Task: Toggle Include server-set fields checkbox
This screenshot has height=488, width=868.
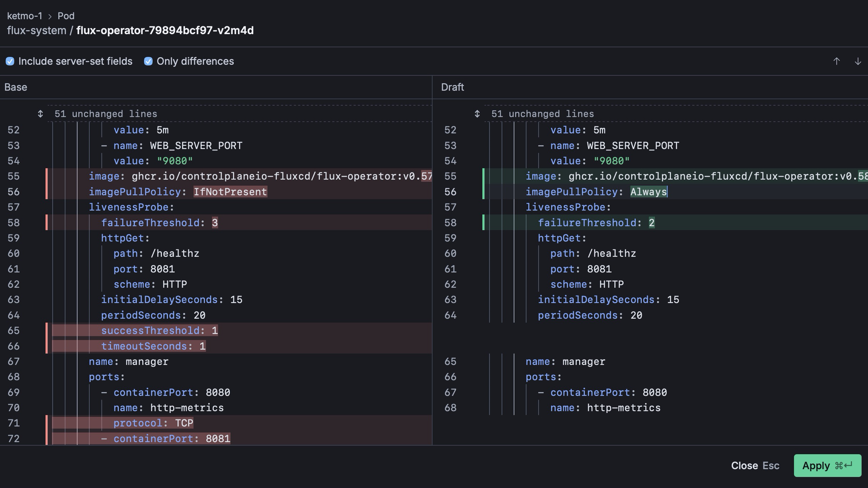Action: click(10, 61)
